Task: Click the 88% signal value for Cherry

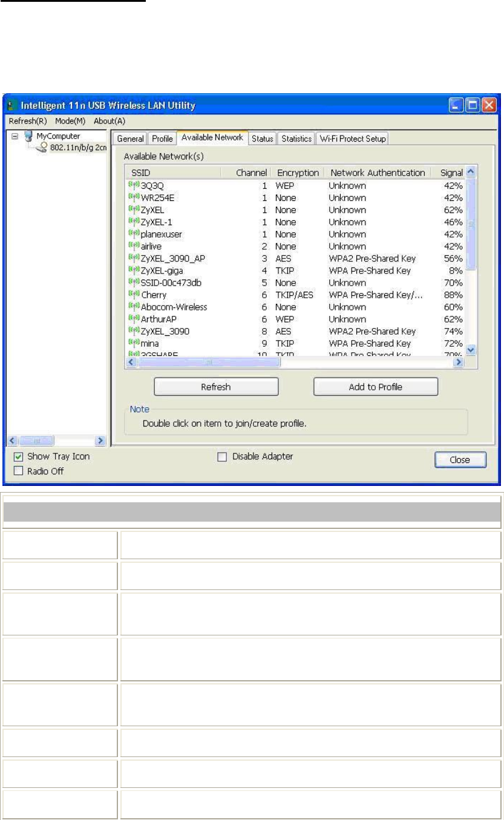Action: tap(453, 295)
